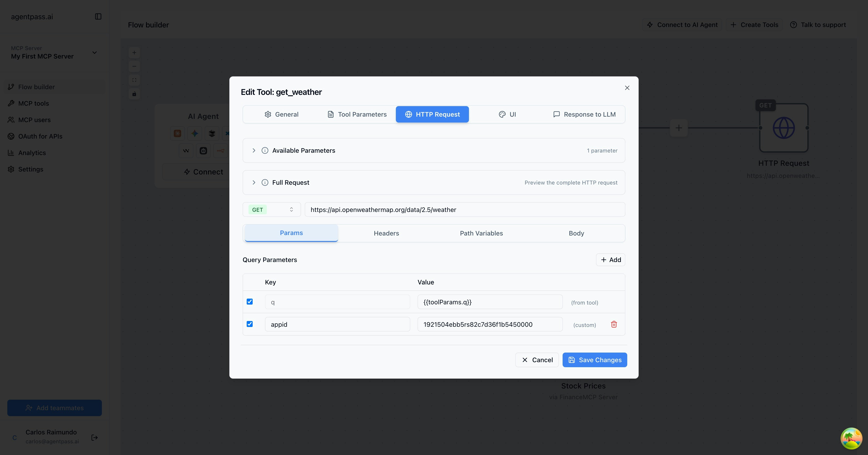868x455 pixels.
Task: Delete the appid query parameter
Action: click(614, 324)
